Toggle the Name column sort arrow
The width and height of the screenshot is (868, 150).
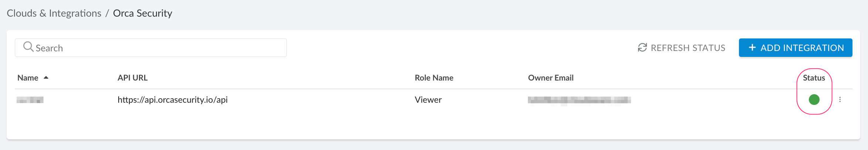[46, 78]
